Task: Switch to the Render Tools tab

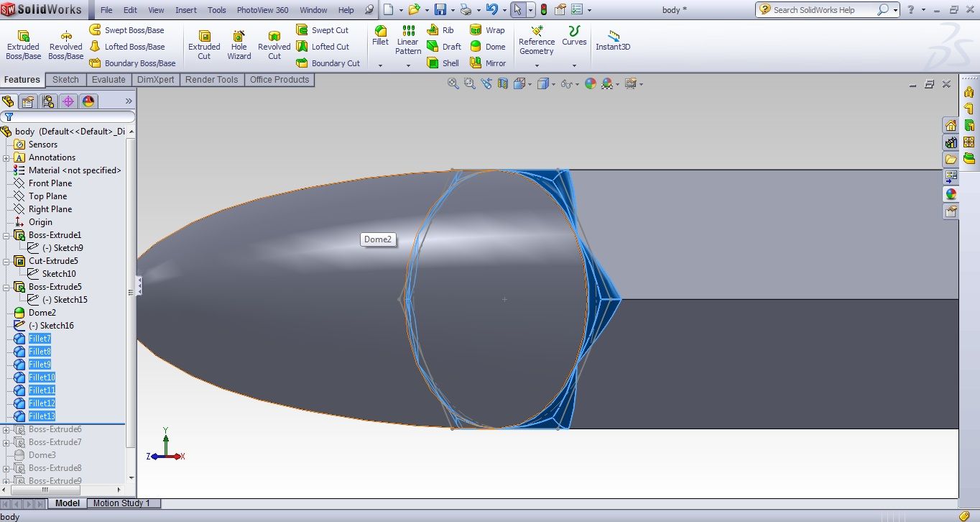Action: click(211, 80)
